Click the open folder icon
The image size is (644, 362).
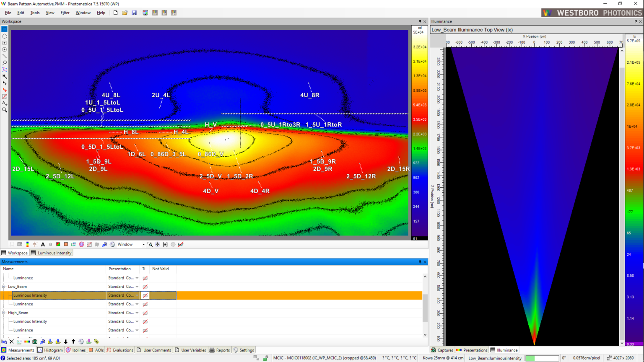[125, 13]
